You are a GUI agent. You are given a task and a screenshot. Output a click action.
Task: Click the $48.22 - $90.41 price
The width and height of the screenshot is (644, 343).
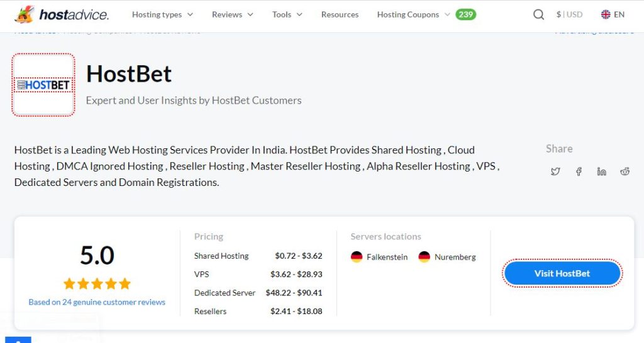coord(294,293)
